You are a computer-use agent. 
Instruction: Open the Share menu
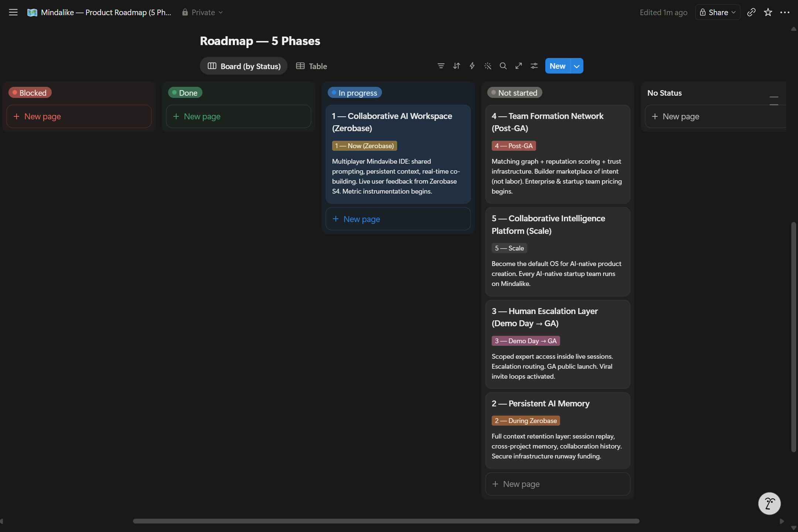pyautogui.click(x=717, y=12)
